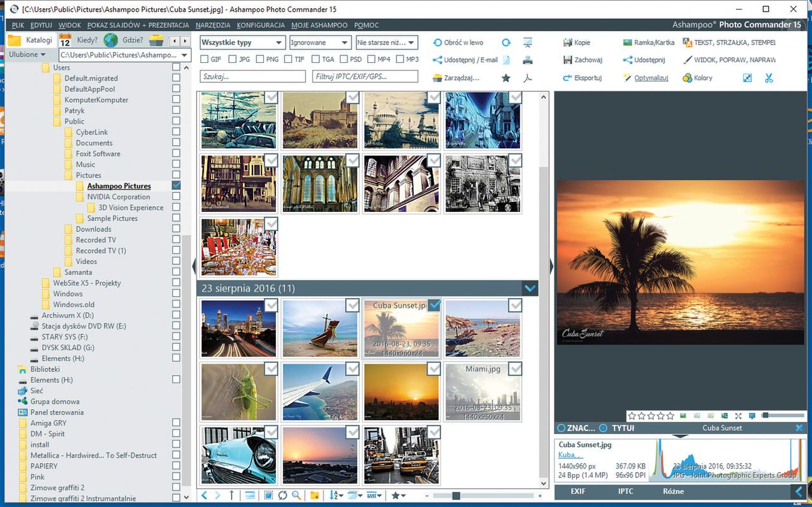Click the printer icon
The height and width of the screenshot is (507, 812).
point(528,60)
